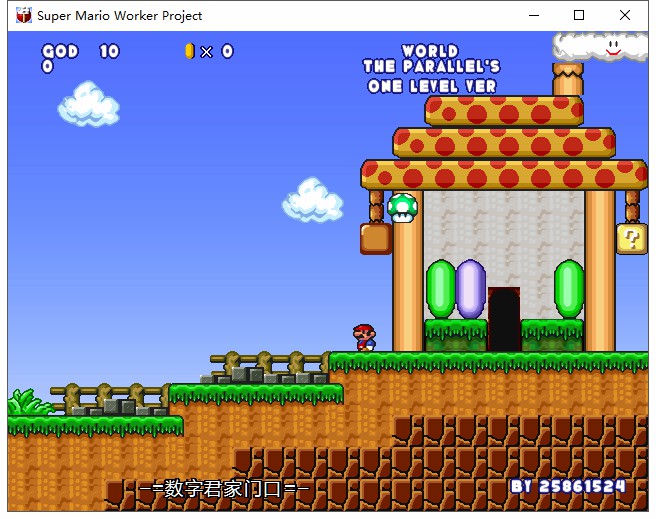Click the white cloud beside the house roof
This screenshot has height=519, width=656.
click(x=313, y=200)
